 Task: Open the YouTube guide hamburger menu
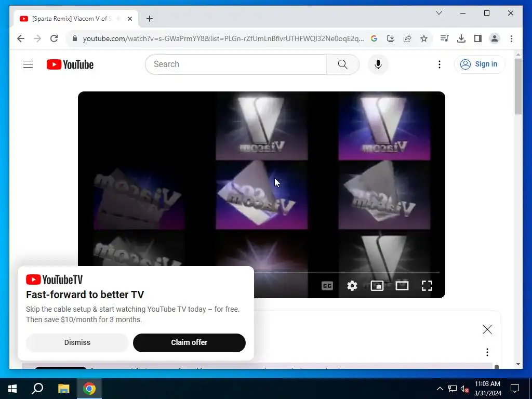[28, 64]
